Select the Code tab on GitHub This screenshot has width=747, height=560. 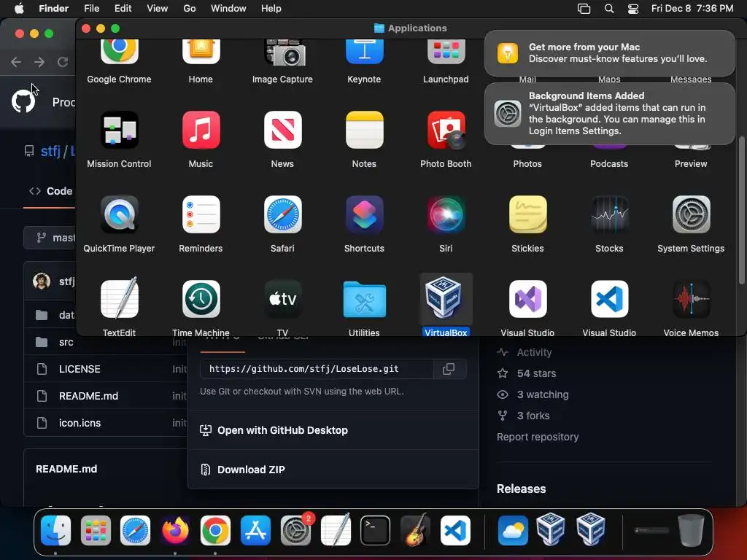(x=50, y=192)
